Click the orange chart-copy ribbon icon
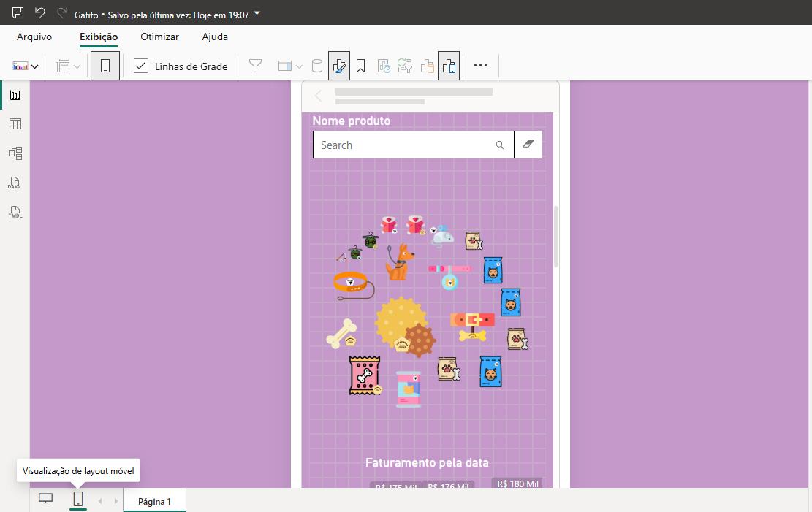Viewport: 812px width, 512px height. click(x=428, y=66)
